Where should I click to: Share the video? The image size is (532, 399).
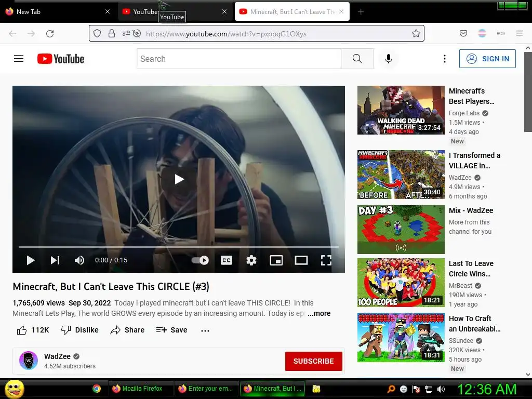[128, 330]
